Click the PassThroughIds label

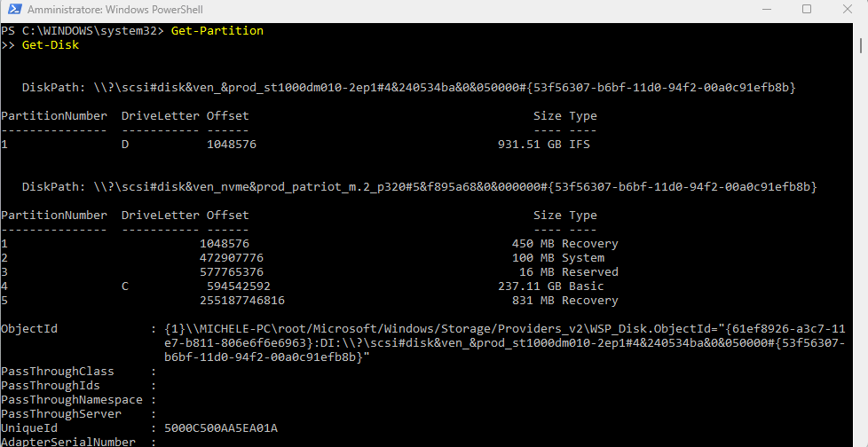point(51,386)
